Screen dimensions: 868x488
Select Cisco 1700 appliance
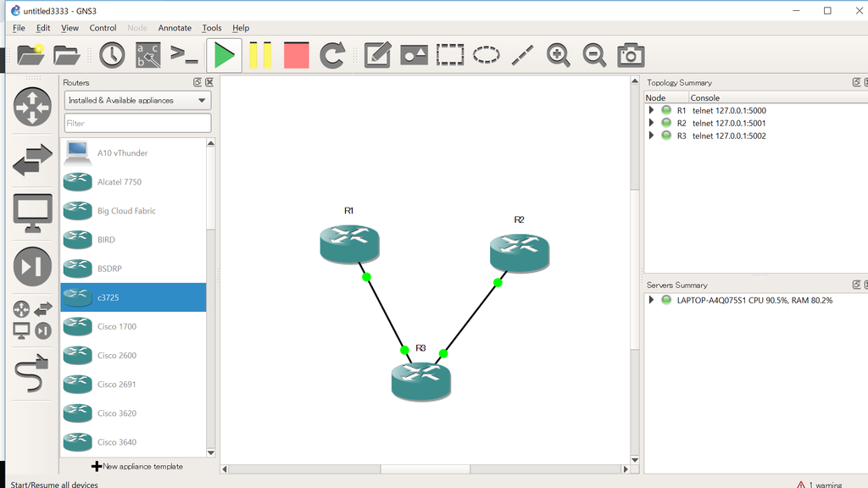[x=133, y=326]
